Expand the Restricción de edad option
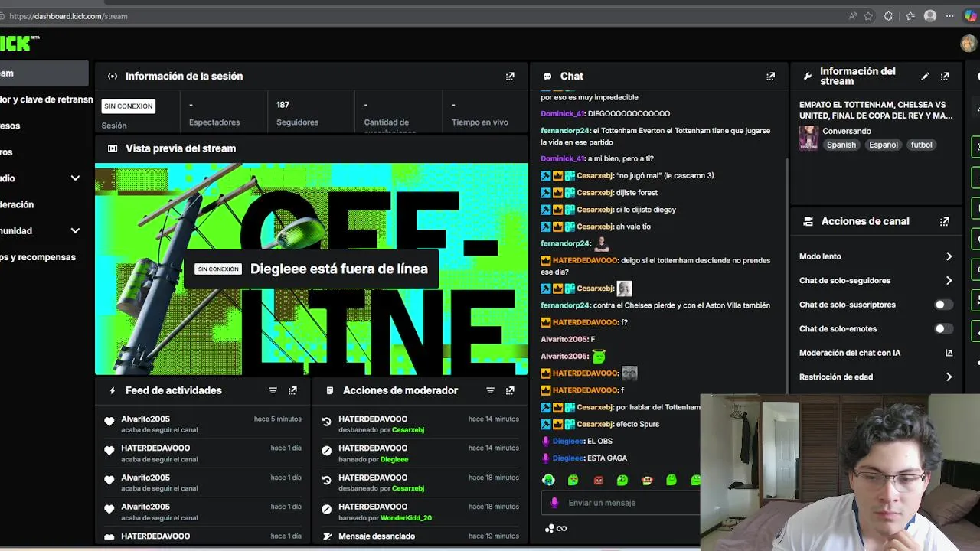Viewport: 980px width, 551px height. pos(949,377)
